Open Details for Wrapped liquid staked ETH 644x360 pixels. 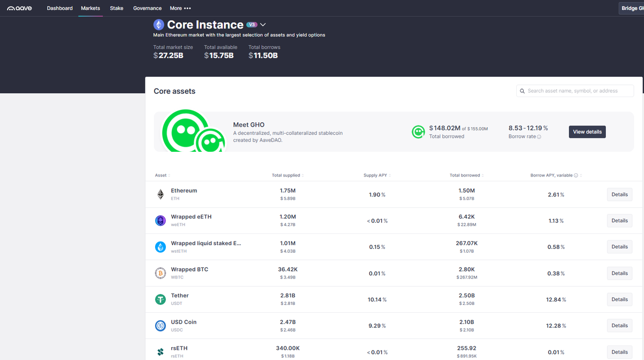(619, 247)
